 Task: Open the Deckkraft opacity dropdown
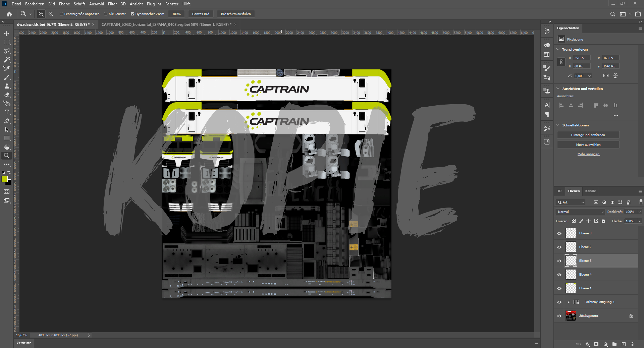click(640, 212)
